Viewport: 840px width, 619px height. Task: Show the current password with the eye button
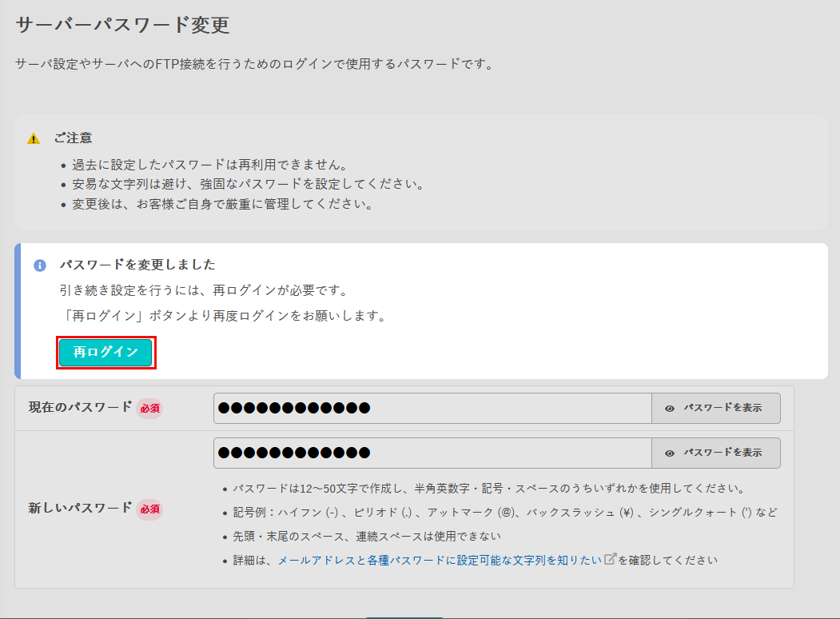pyautogui.click(x=715, y=408)
